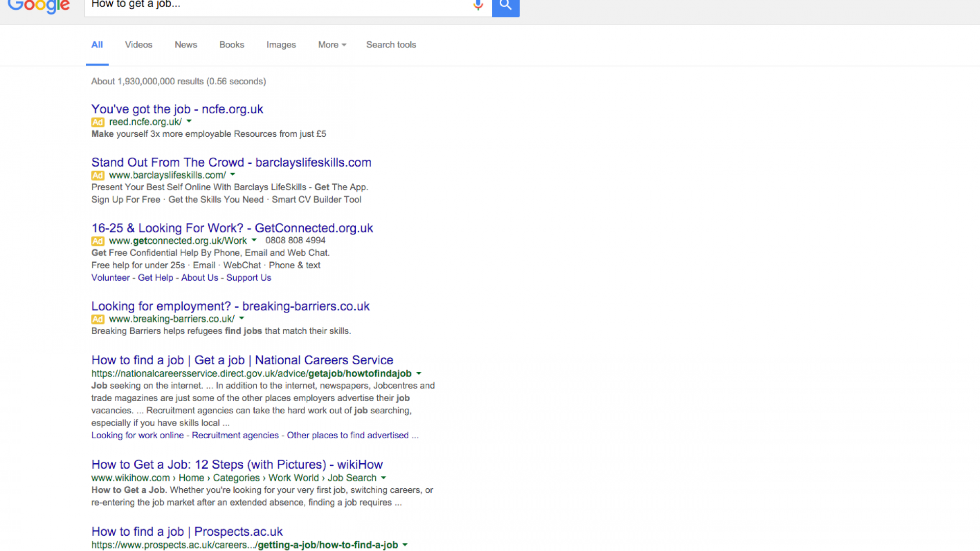Screen dimensions: 980x551
Task: Expand arrow next to wikihow.com Job Search breadcrumb
Action: (x=384, y=478)
